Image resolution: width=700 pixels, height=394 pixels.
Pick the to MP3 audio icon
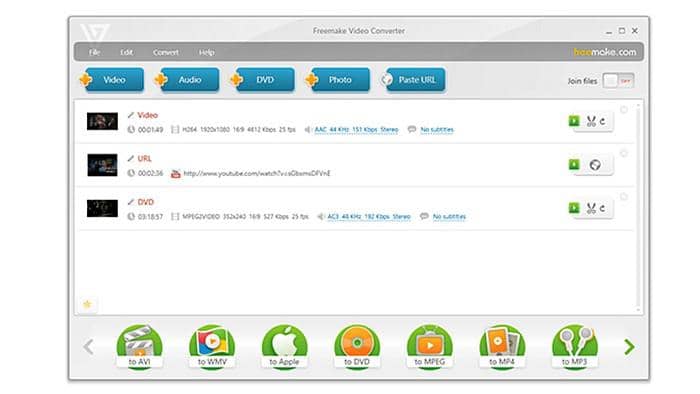[x=575, y=346]
